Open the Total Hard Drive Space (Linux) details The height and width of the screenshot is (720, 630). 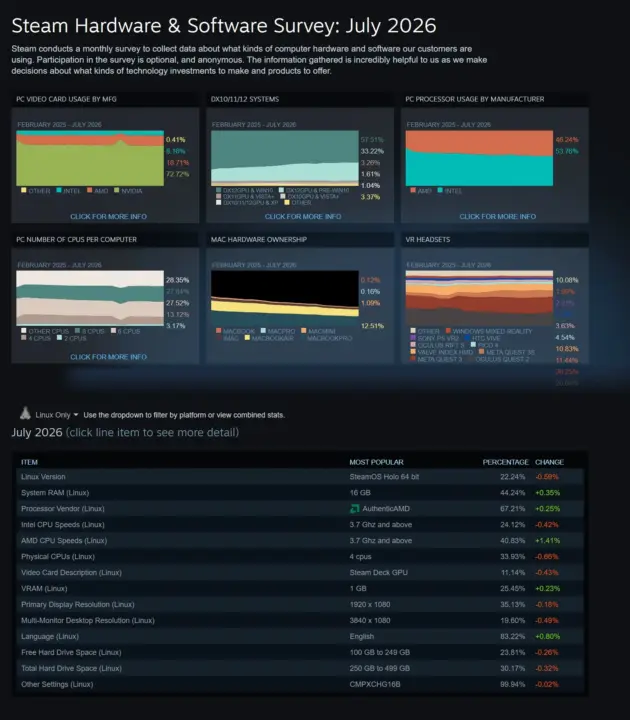click(x=300, y=668)
